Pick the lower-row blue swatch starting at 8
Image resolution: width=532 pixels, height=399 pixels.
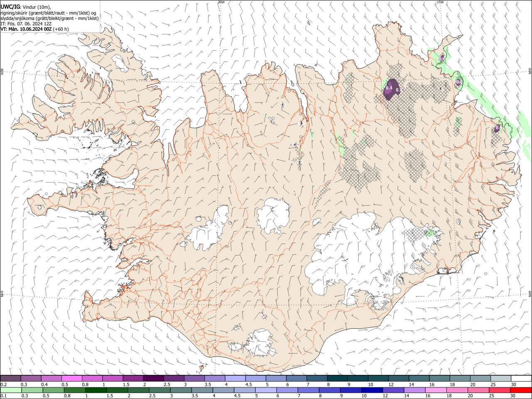click(330, 390)
